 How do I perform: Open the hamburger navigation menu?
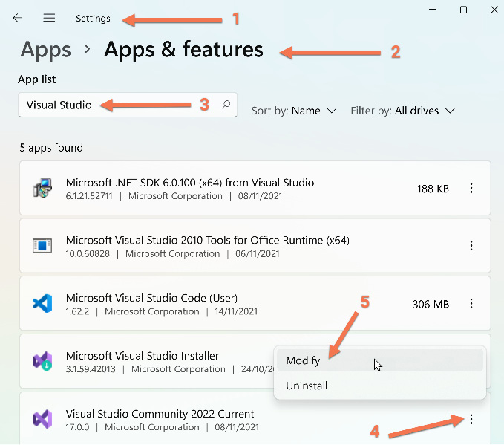coord(49,18)
